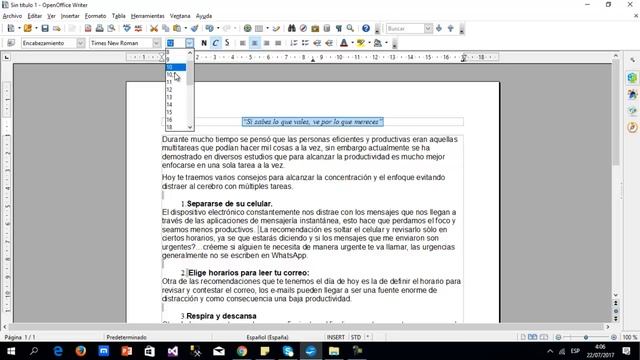Align text right
This screenshot has height=360, width=640.
[266, 43]
